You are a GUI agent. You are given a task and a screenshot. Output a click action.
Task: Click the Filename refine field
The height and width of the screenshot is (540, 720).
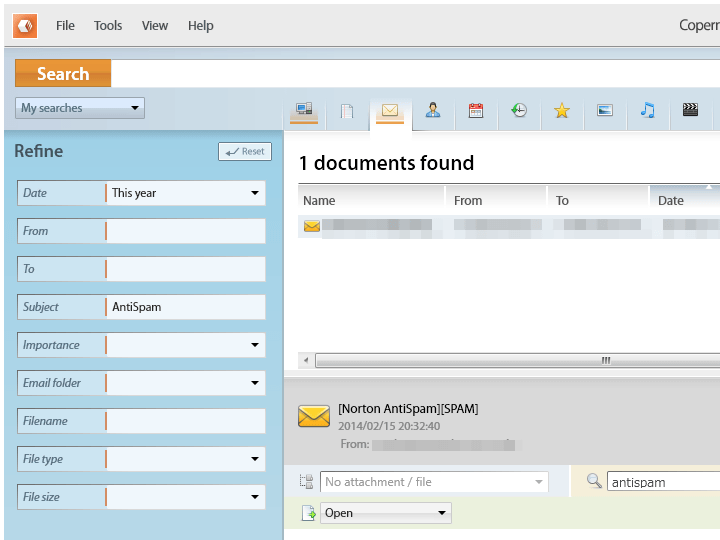pyautogui.click(x=186, y=421)
